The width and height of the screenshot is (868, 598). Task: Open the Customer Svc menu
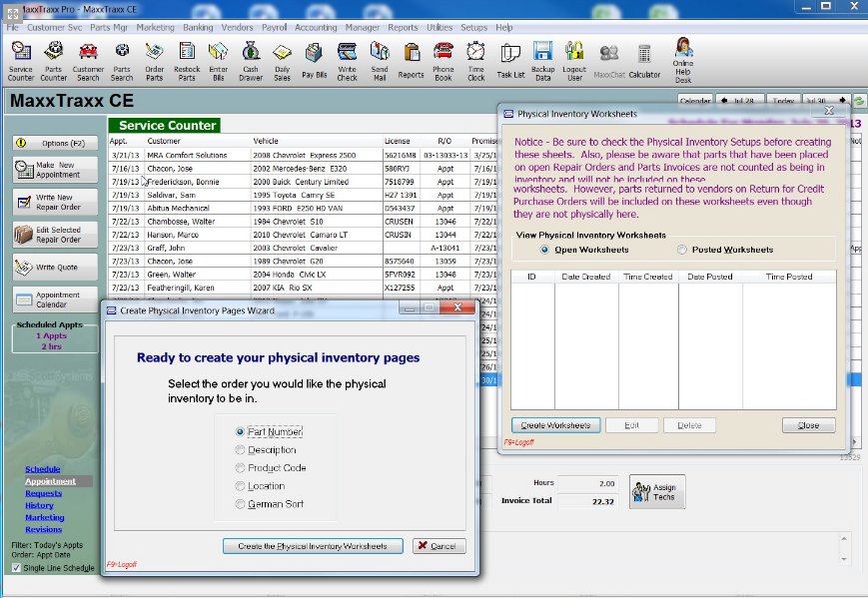(54, 27)
